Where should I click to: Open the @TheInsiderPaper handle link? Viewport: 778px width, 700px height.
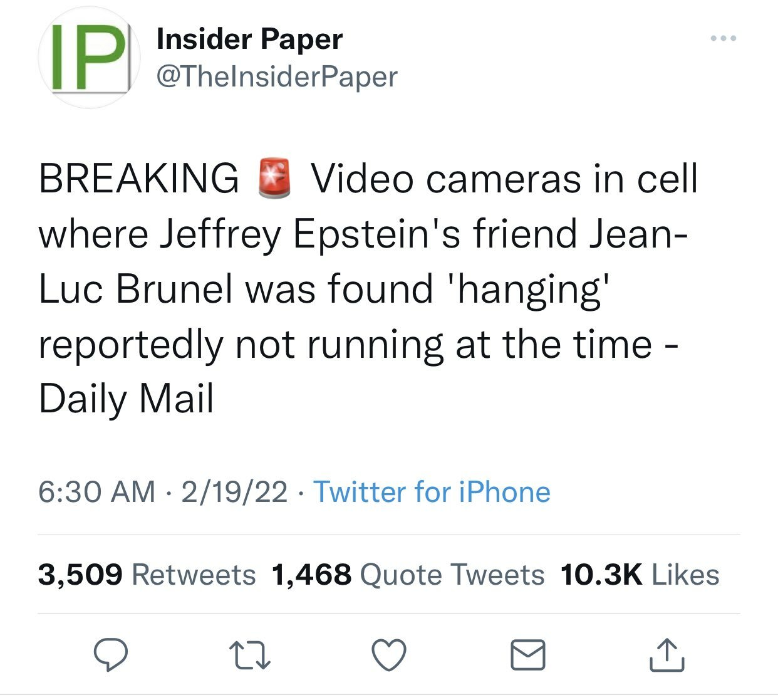tap(276, 77)
